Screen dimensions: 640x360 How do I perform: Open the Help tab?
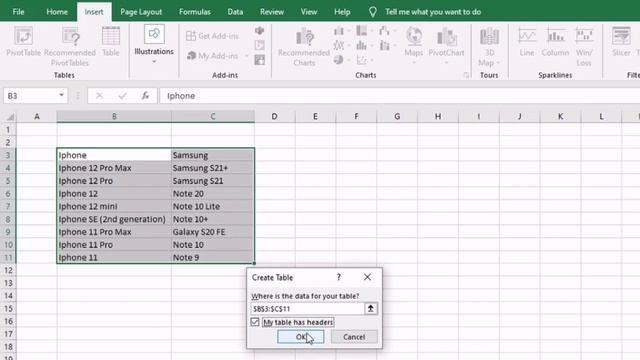342,12
